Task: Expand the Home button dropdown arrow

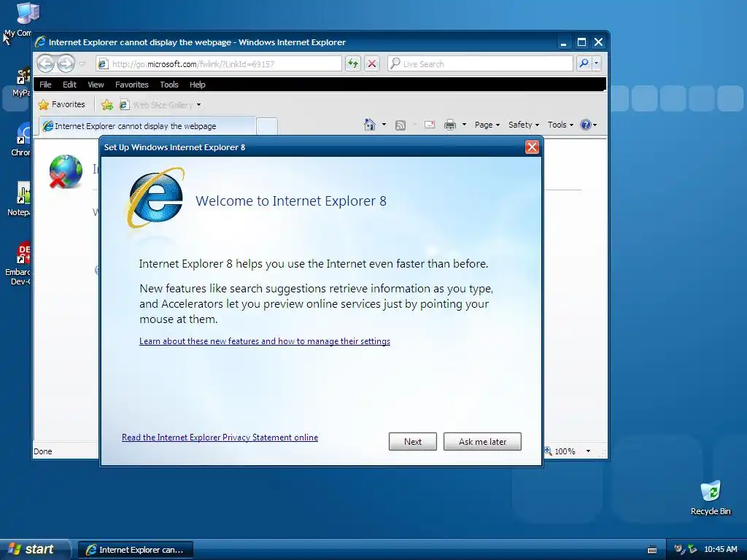Action: 384,125
